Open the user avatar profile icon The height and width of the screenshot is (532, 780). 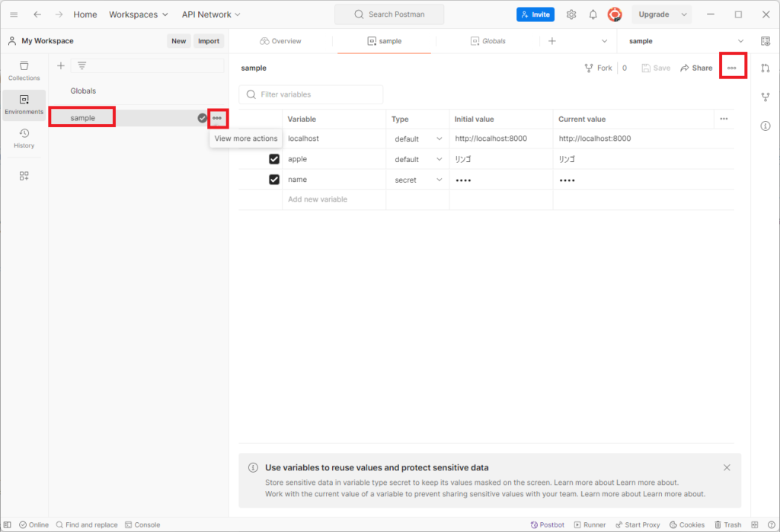pyautogui.click(x=615, y=14)
